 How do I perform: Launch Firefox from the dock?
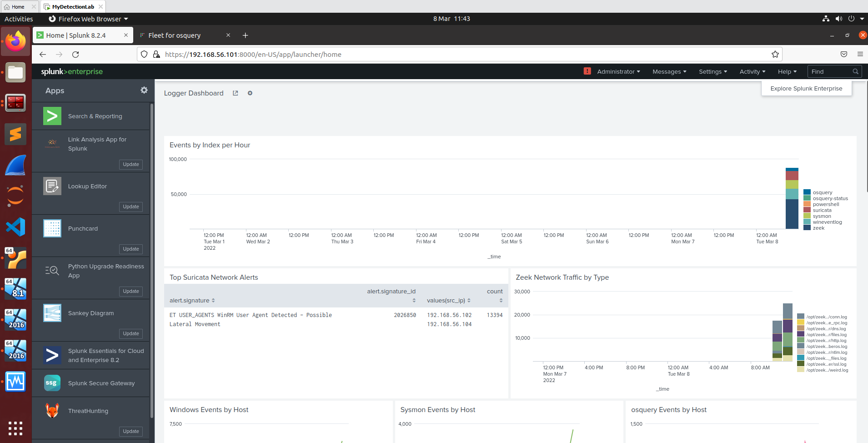[x=15, y=41]
